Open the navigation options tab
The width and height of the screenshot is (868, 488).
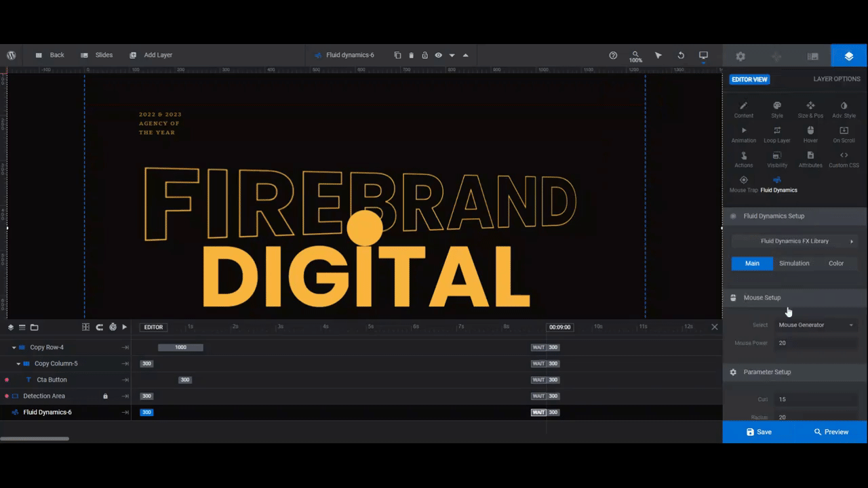[776, 56]
